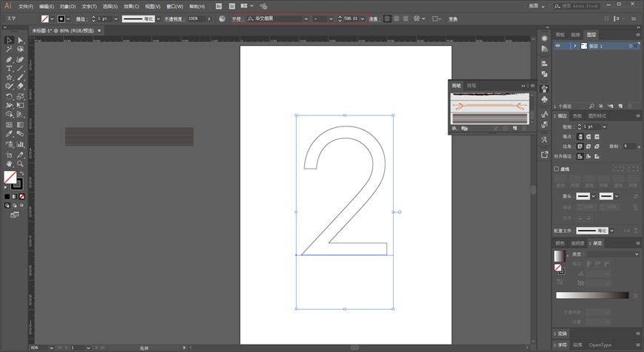Open the 文件(F) menu
Image resolution: width=644 pixels, height=352 pixels.
pos(25,7)
